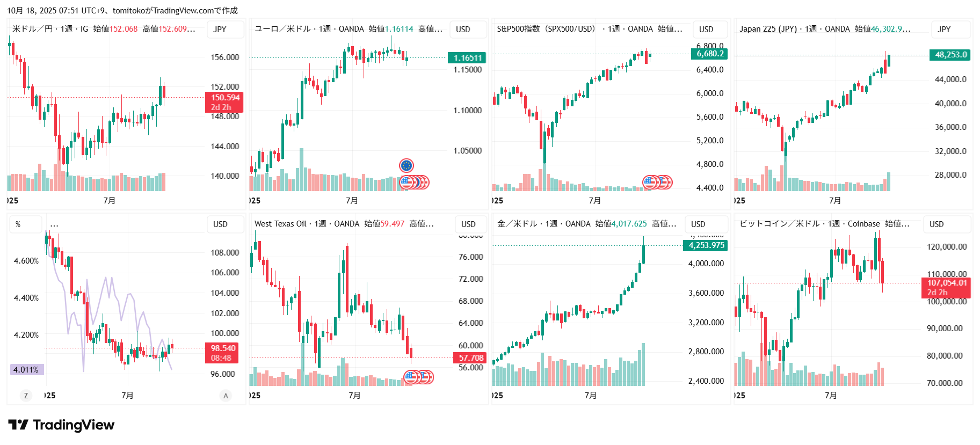The image size is (980, 445).
Task: Click the leftmost US flag event icon on the West Texas Oil chart
Action: (x=411, y=377)
